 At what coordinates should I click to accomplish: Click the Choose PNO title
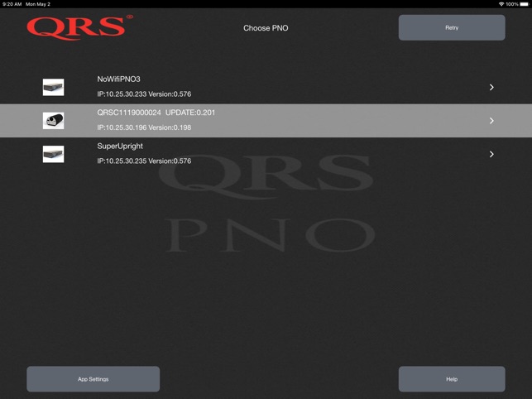tap(266, 28)
